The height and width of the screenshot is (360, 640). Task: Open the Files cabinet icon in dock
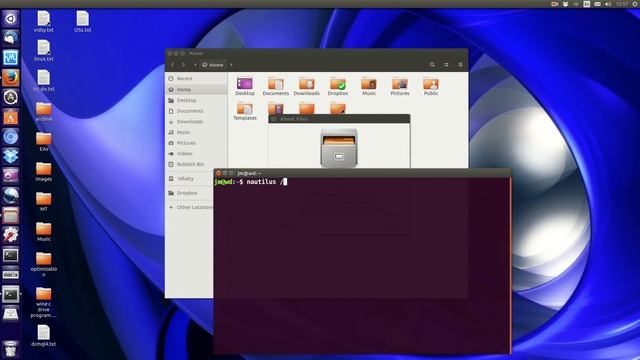tap(11, 215)
